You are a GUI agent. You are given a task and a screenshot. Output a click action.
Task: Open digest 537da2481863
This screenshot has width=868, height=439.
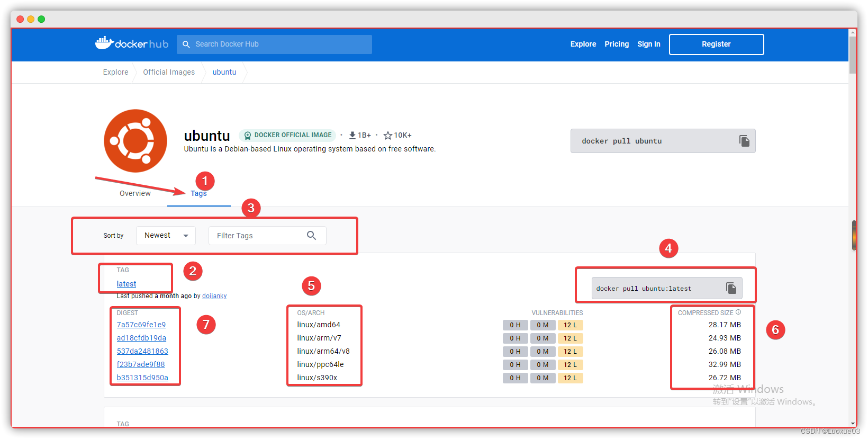142,351
